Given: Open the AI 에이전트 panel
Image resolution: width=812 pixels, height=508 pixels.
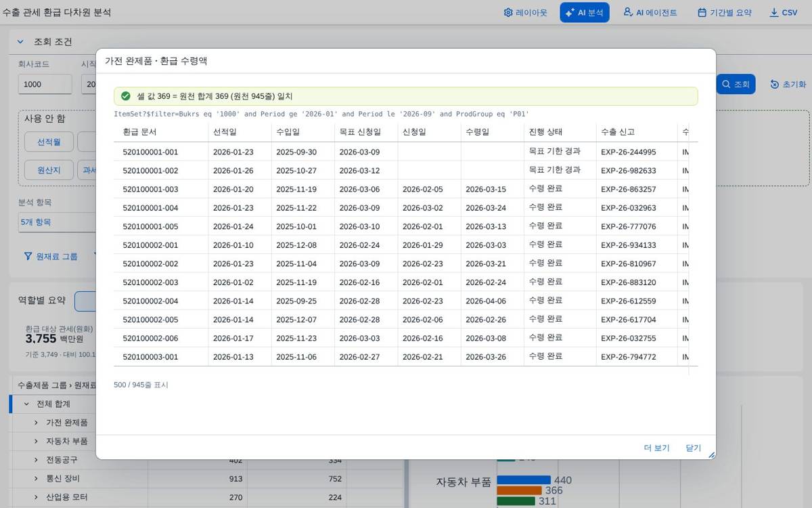Looking at the screenshot, I should click(x=650, y=12).
